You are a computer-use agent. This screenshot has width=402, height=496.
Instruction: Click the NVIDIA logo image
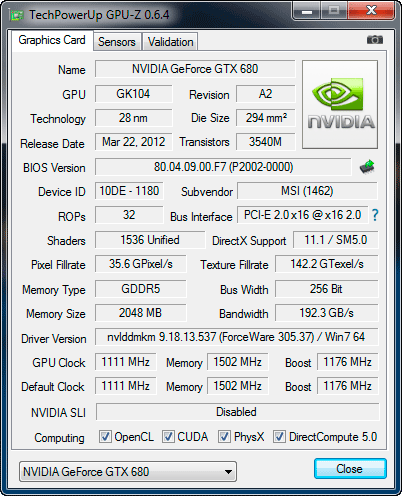340,104
